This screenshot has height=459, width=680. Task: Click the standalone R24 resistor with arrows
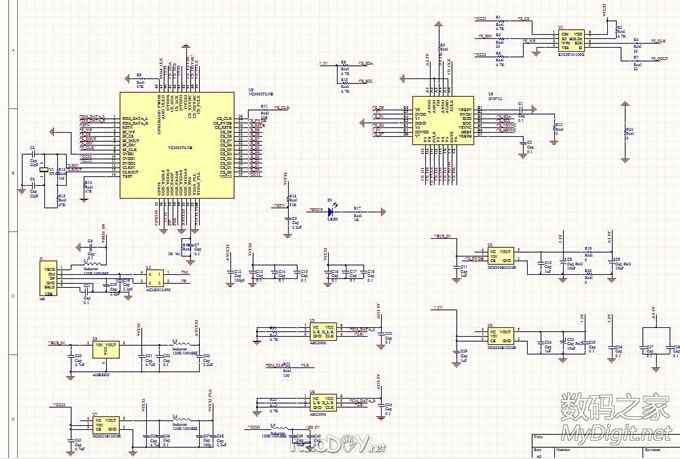(x=627, y=131)
